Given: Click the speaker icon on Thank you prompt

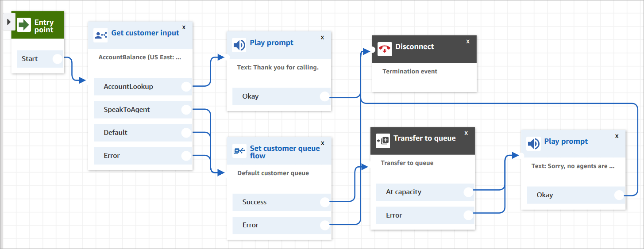Looking at the screenshot, I should click(239, 45).
